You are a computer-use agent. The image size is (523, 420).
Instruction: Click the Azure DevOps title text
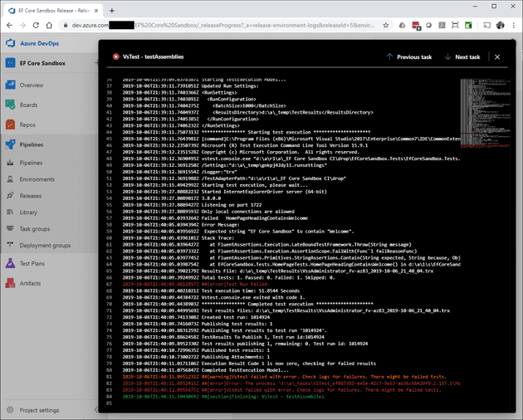(x=39, y=43)
